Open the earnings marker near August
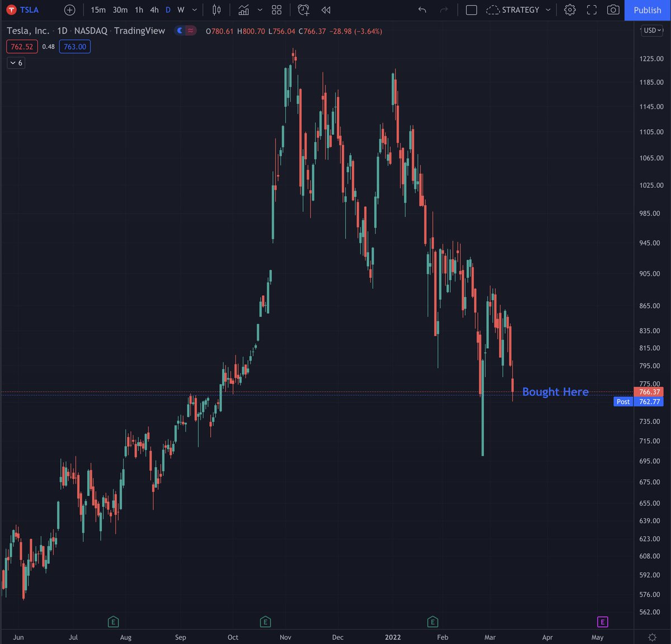 pyautogui.click(x=113, y=622)
